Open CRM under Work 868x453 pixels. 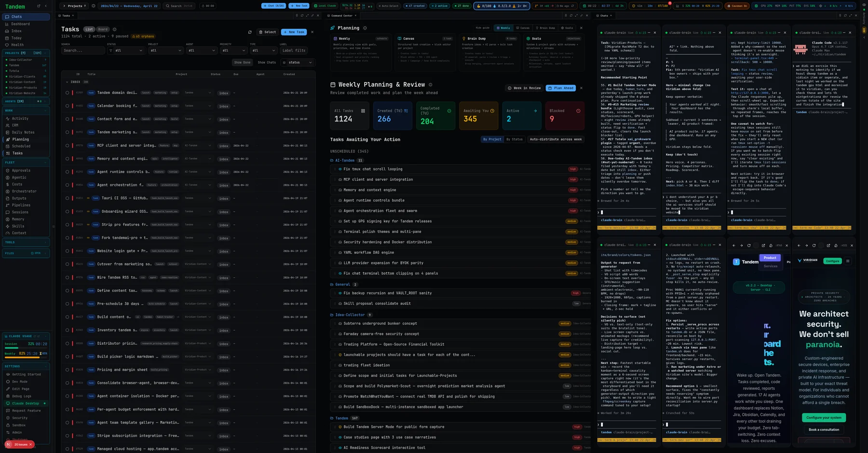26,125
